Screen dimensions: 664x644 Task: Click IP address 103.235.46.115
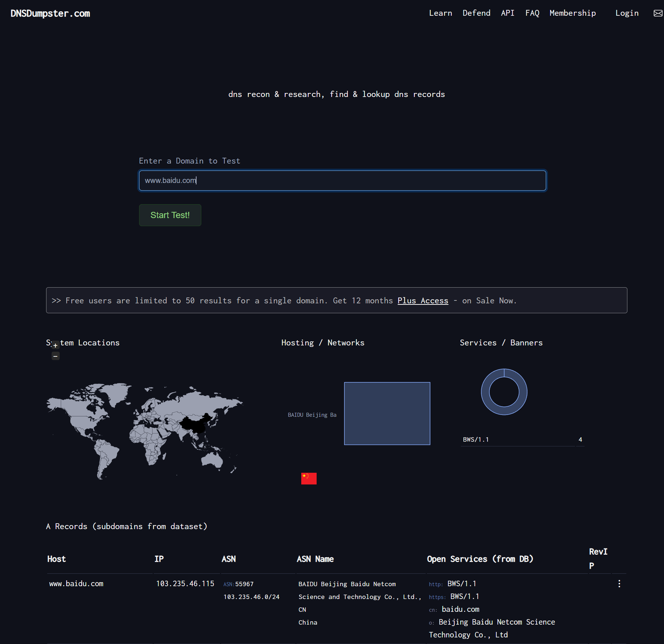(185, 584)
